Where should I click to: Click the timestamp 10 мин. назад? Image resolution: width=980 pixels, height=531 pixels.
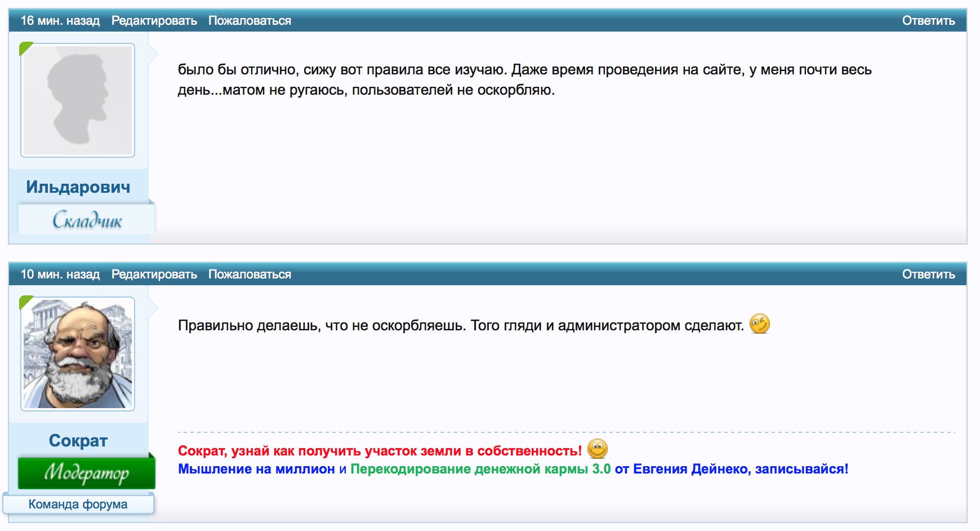pyautogui.click(x=59, y=275)
